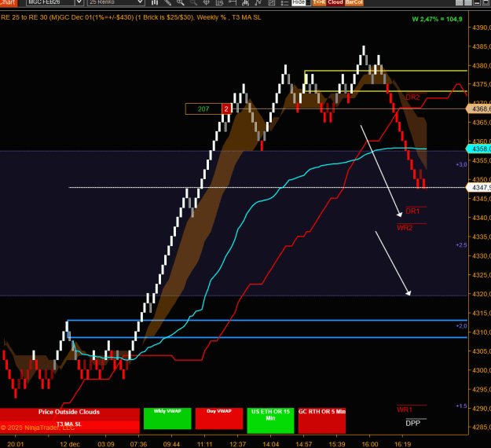491x448 pixels.
Task: Click the red Day VWAP status box
Action: click(219, 419)
